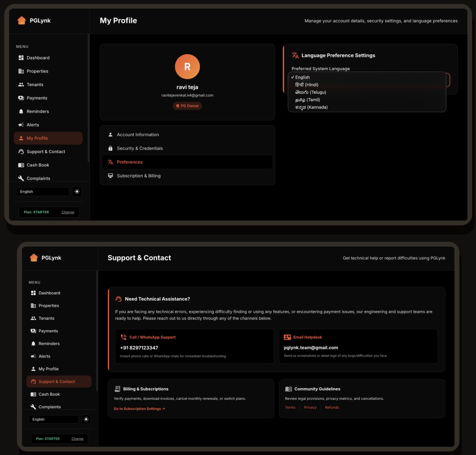Viewport: 476px width, 455px height.
Task: Follow Go to Subscription Settings link
Action: point(139,409)
